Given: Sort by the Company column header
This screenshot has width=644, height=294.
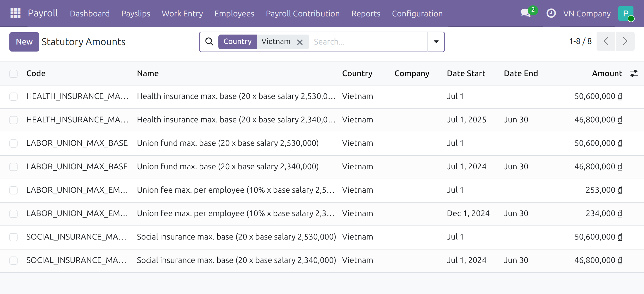Looking at the screenshot, I should click(x=412, y=73).
